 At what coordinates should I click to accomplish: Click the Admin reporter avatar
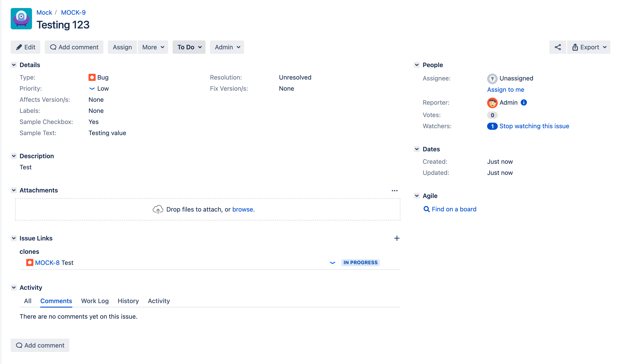point(492,103)
